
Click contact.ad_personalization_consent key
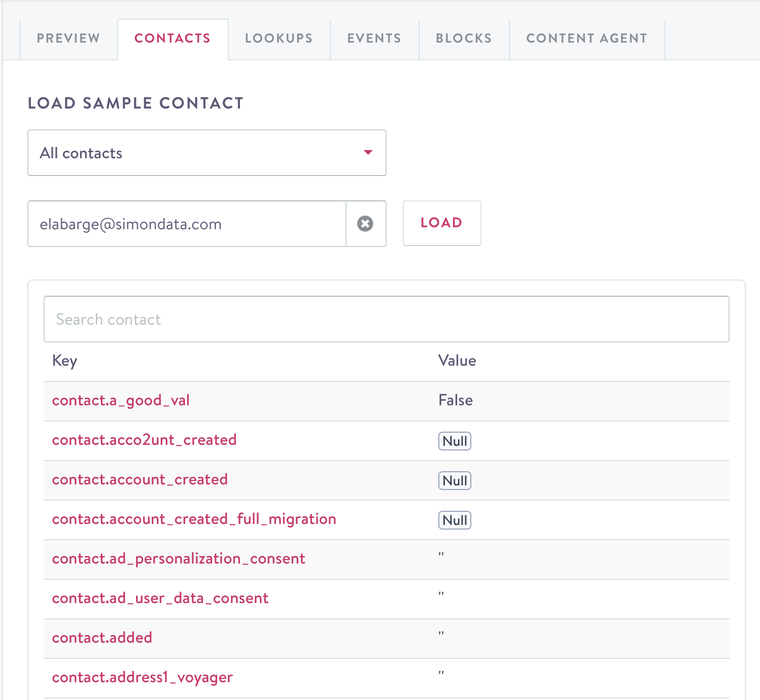pos(179,558)
